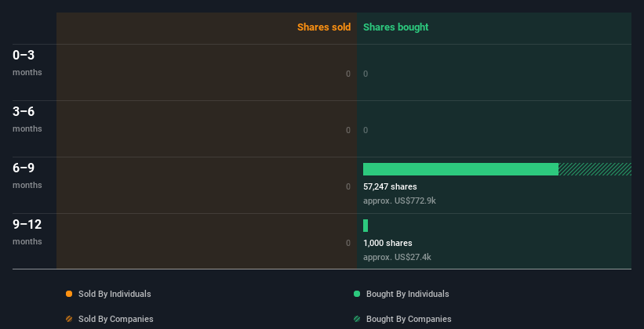Screen dimensions: 644x329
Task: Click the shares sold zero in 0–3 months row
Action: [348, 74]
